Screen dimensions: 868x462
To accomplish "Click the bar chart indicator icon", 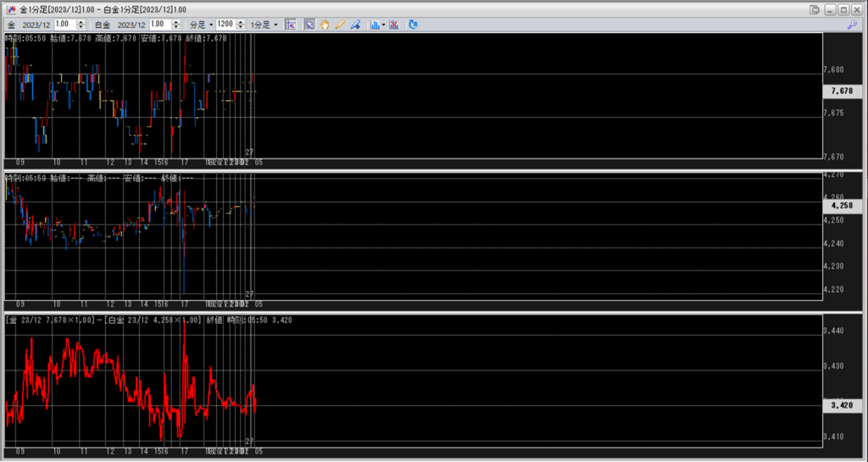I will pos(375,25).
